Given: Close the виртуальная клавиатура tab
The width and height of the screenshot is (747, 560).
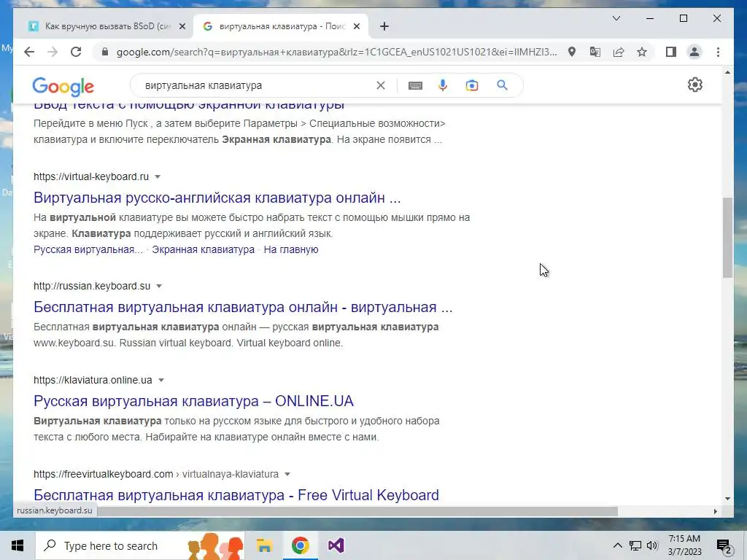Looking at the screenshot, I should 356,27.
